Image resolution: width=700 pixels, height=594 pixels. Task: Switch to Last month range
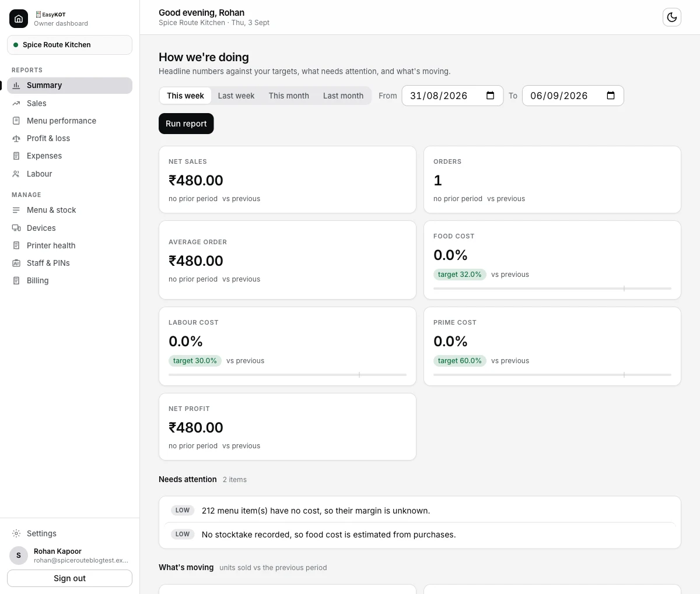click(343, 96)
